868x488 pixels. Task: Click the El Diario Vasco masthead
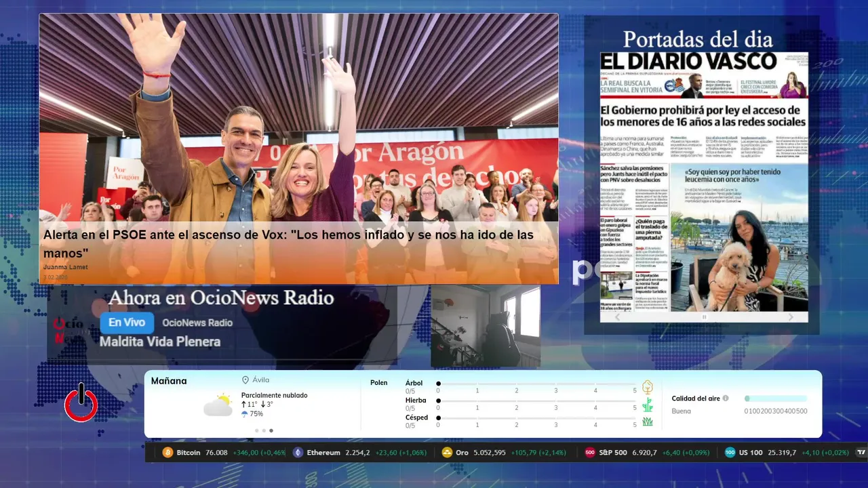(x=689, y=61)
